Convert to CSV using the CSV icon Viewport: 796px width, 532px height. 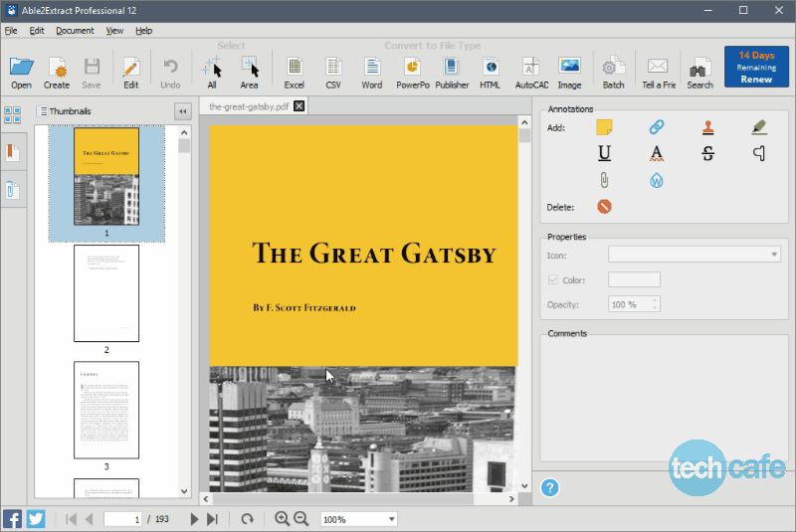333,73
